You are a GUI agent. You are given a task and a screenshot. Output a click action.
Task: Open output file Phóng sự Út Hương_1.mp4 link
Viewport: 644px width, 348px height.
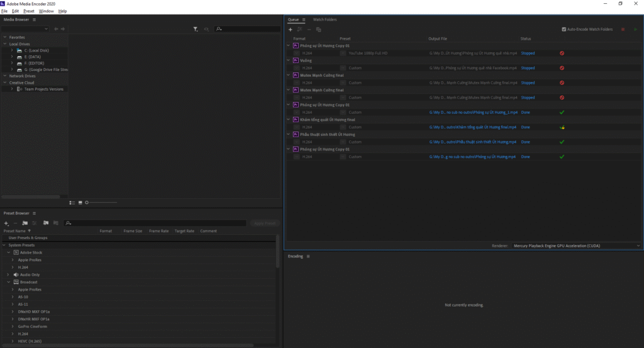[x=473, y=113]
